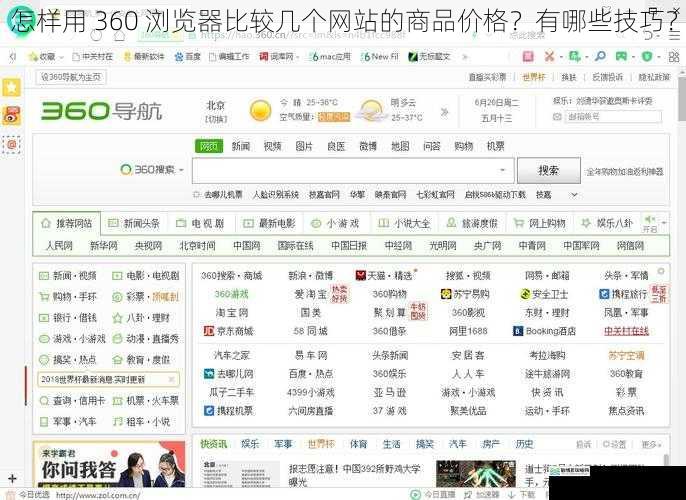Image resolution: width=686 pixels, height=500 pixels.
Task: Open the 收藏 star bookmark button
Action: [x=42, y=57]
